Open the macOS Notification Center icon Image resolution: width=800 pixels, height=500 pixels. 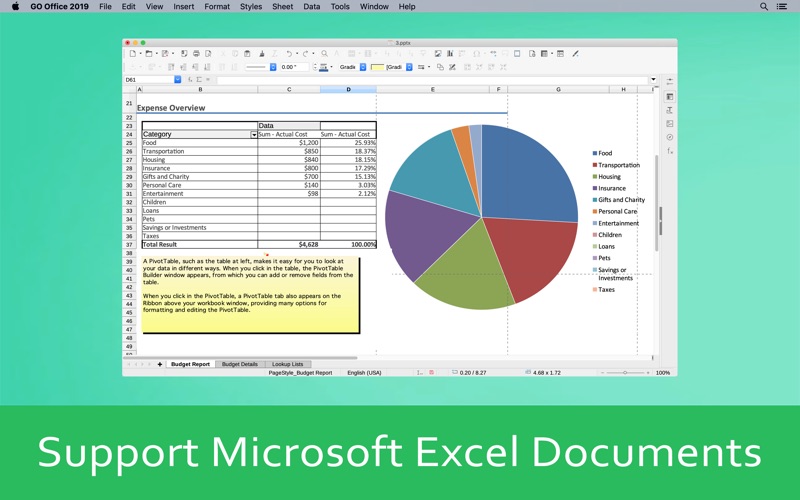tap(782, 7)
